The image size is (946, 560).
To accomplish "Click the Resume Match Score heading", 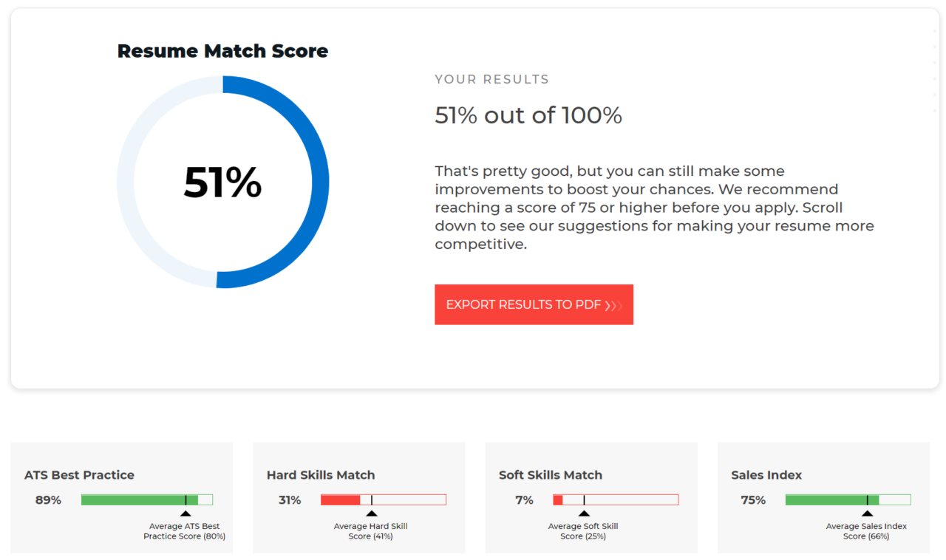I will [x=222, y=51].
